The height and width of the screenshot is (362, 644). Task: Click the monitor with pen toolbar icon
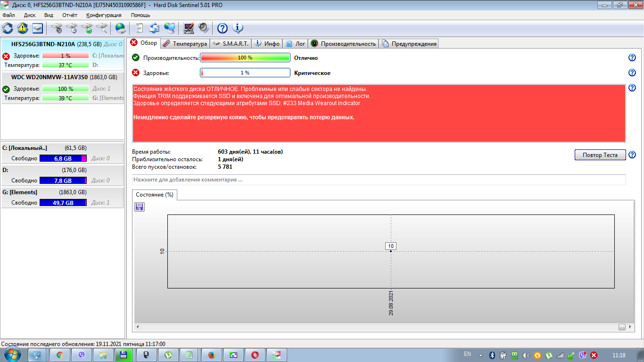[189, 28]
